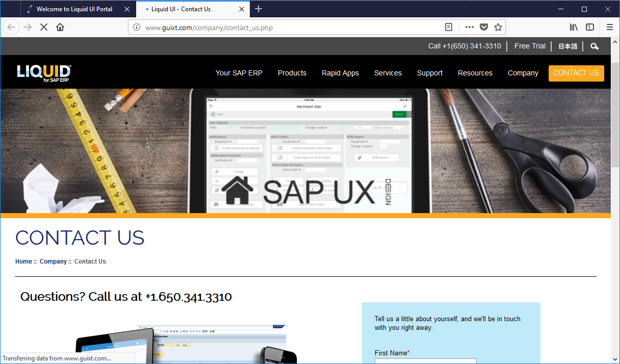Switch to the Welcome to Liquid UI Portal tab
Image resolution: width=620 pixels, height=364 pixels.
pyautogui.click(x=74, y=9)
